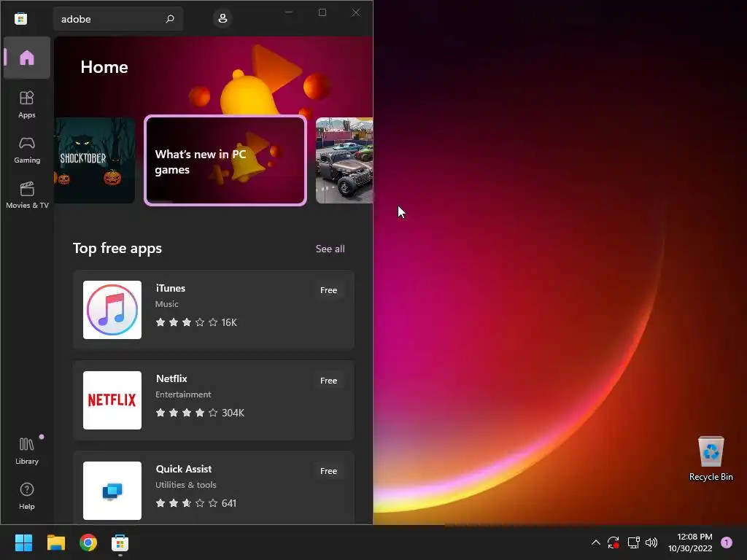This screenshot has height=560, width=747.
Task: Click the Free button for Netflix
Action: (x=328, y=381)
